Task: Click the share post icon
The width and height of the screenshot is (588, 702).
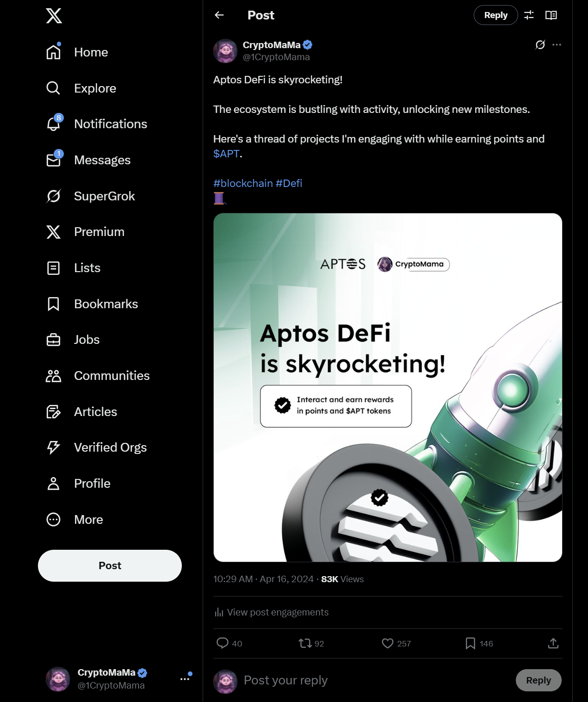Action: 553,643
